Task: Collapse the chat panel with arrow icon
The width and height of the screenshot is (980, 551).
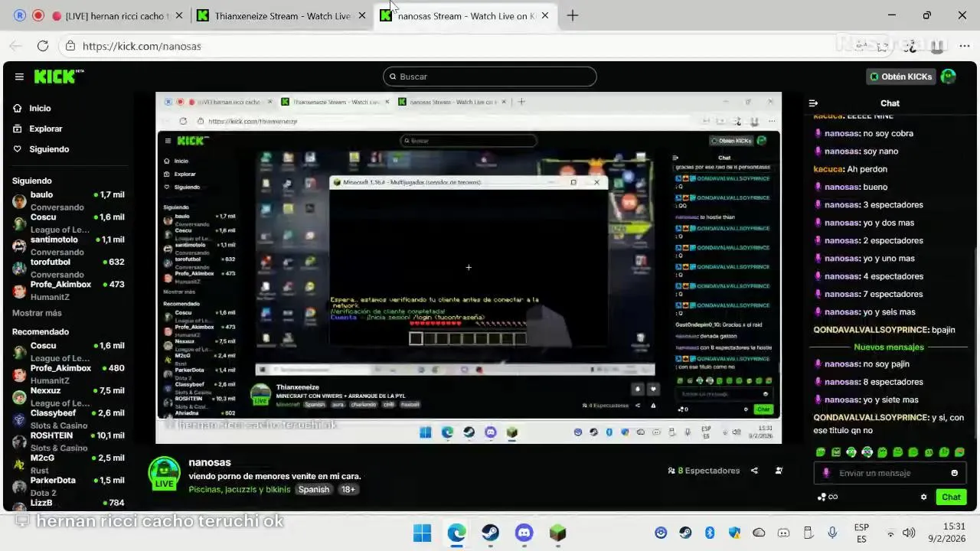Action: click(x=813, y=103)
